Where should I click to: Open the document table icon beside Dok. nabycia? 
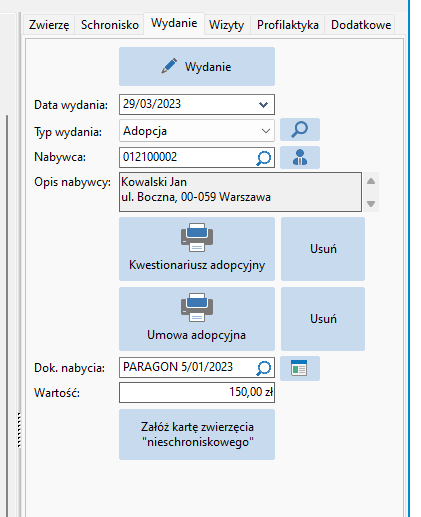[x=300, y=368]
